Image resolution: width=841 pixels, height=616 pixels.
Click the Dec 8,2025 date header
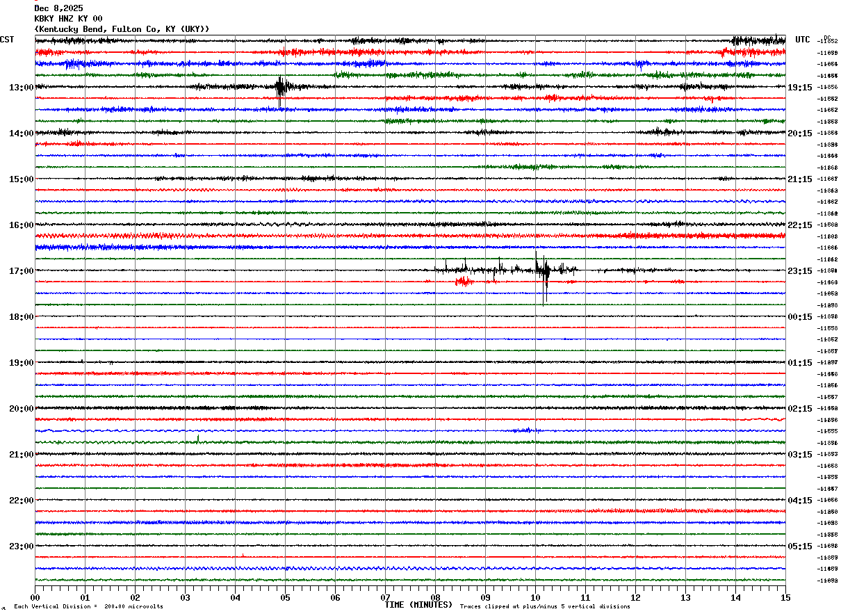(58, 8)
